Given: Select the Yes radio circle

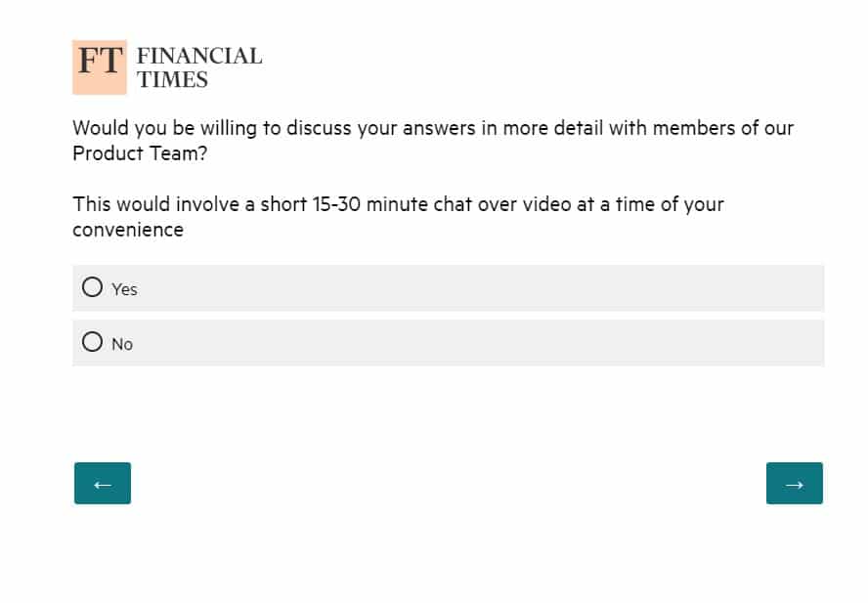Looking at the screenshot, I should [x=93, y=287].
